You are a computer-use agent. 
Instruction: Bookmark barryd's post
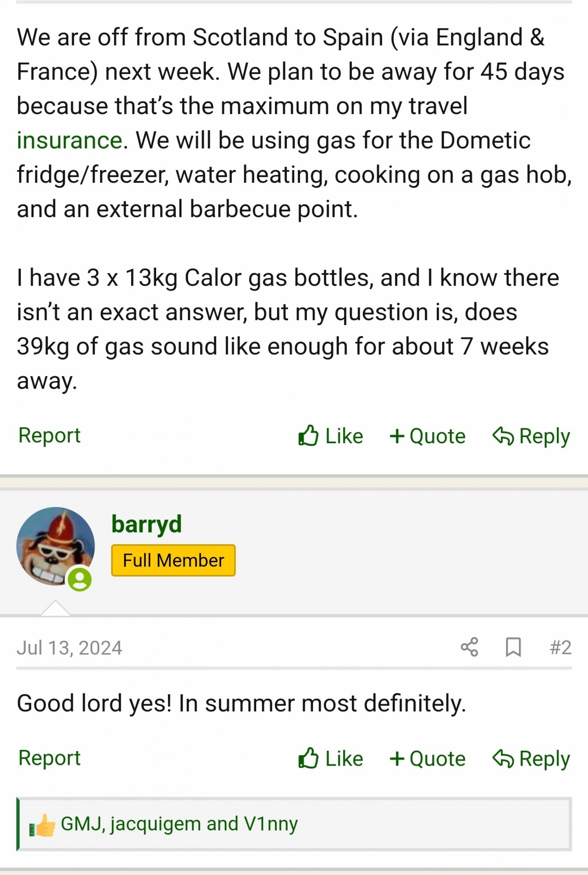coord(513,647)
